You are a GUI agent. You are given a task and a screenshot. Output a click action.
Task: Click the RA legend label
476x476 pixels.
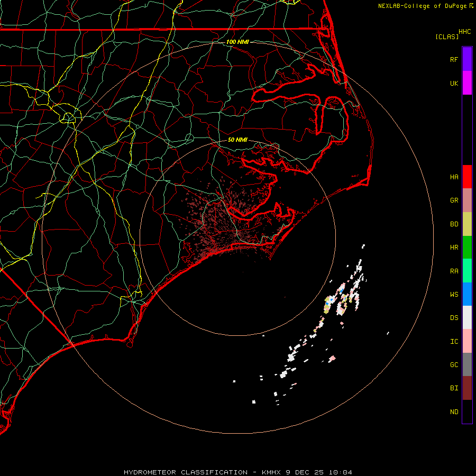pyautogui.click(x=454, y=271)
